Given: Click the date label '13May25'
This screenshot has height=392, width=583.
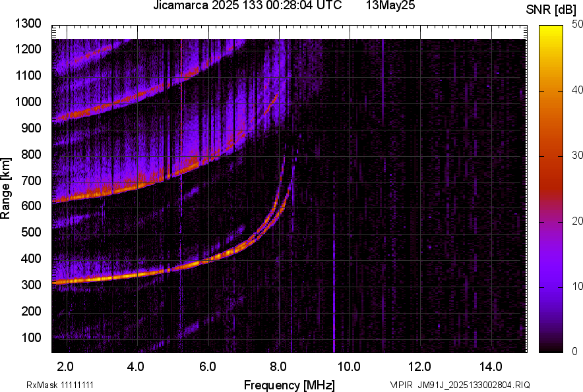Looking at the screenshot, I should point(390,5).
